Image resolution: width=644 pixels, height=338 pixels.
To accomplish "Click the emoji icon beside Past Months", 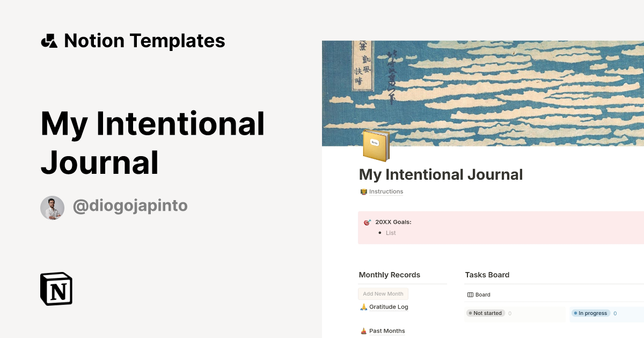I will (363, 330).
